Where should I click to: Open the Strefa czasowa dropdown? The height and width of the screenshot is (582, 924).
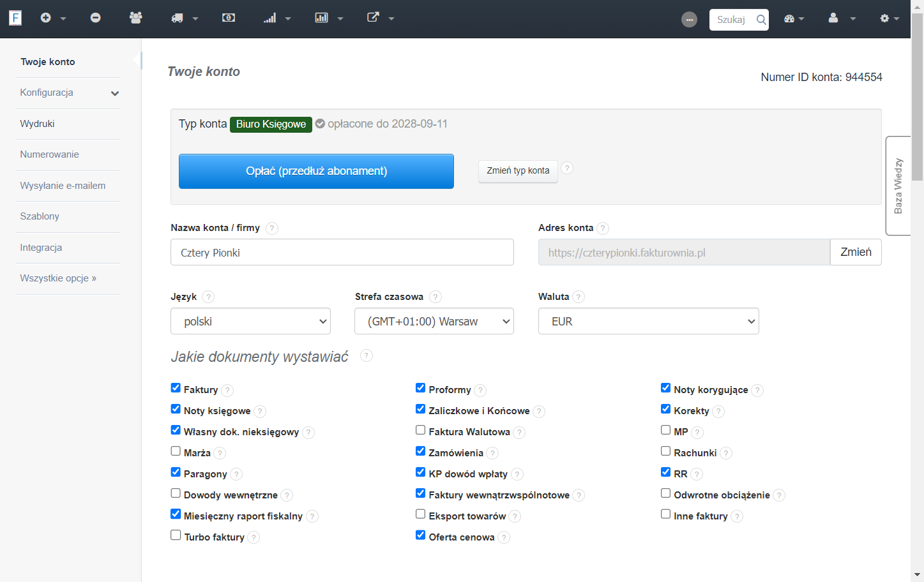(x=434, y=321)
